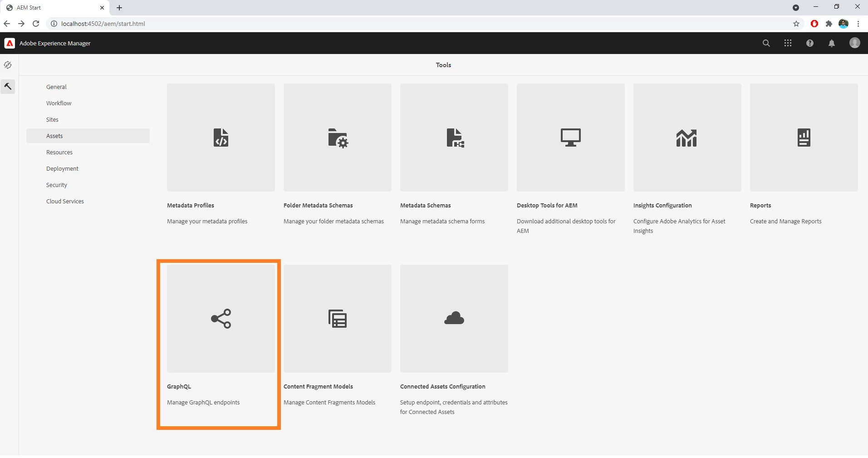Open a new browser tab with plus button
The image size is (868, 458).
point(119,8)
